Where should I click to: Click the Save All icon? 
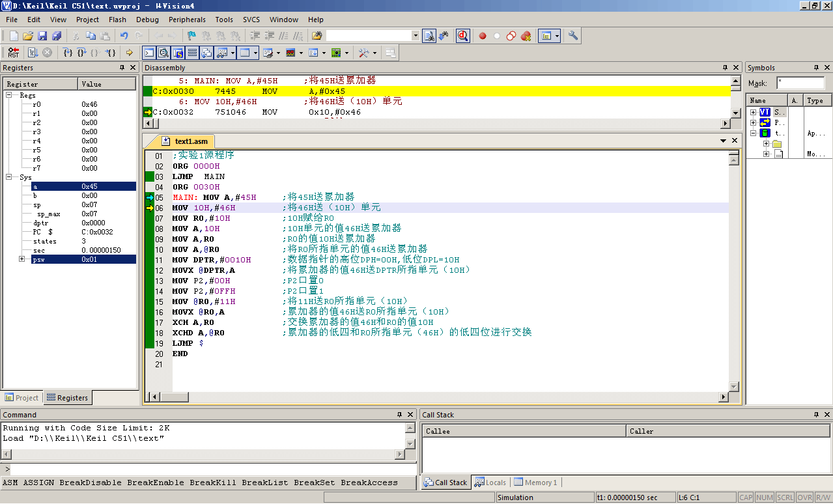click(57, 36)
